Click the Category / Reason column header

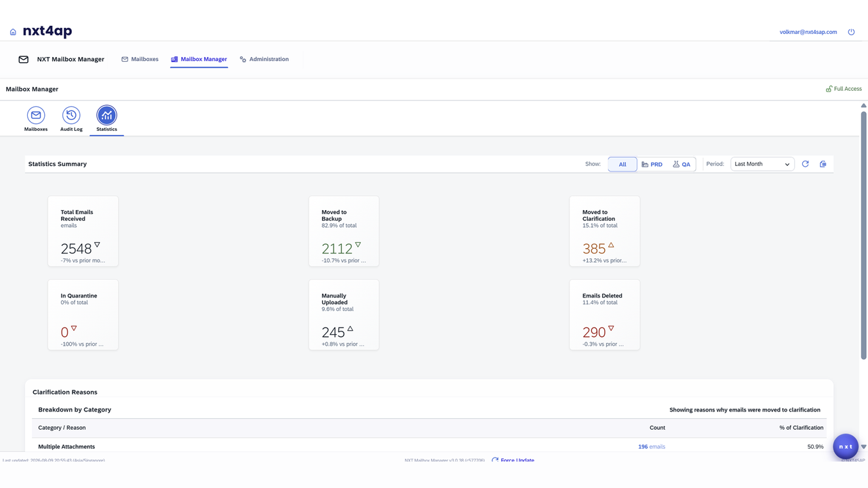click(x=62, y=428)
